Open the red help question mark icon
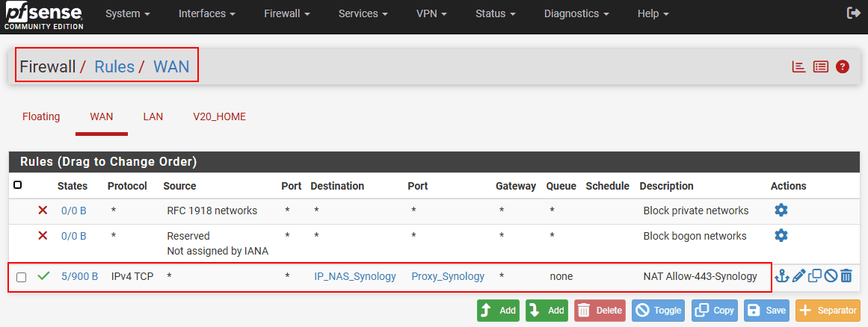Image resolution: width=868 pixels, height=327 pixels. [843, 66]
